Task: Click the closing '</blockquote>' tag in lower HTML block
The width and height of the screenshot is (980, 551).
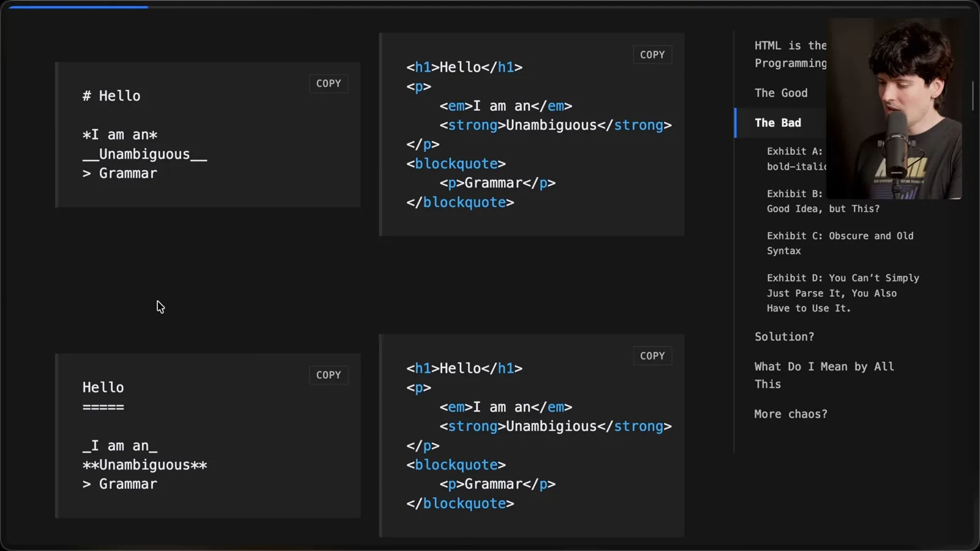Action: pyautogui.click(x=460, y=504)
